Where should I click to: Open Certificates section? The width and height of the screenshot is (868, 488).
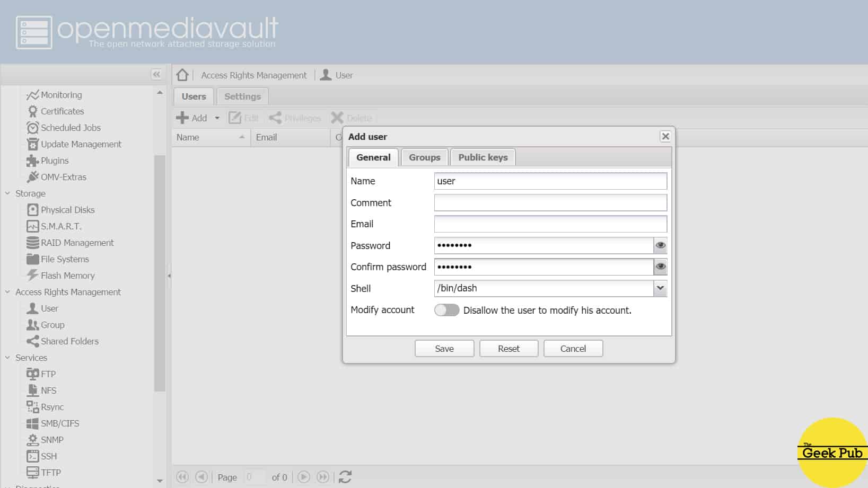56,111
